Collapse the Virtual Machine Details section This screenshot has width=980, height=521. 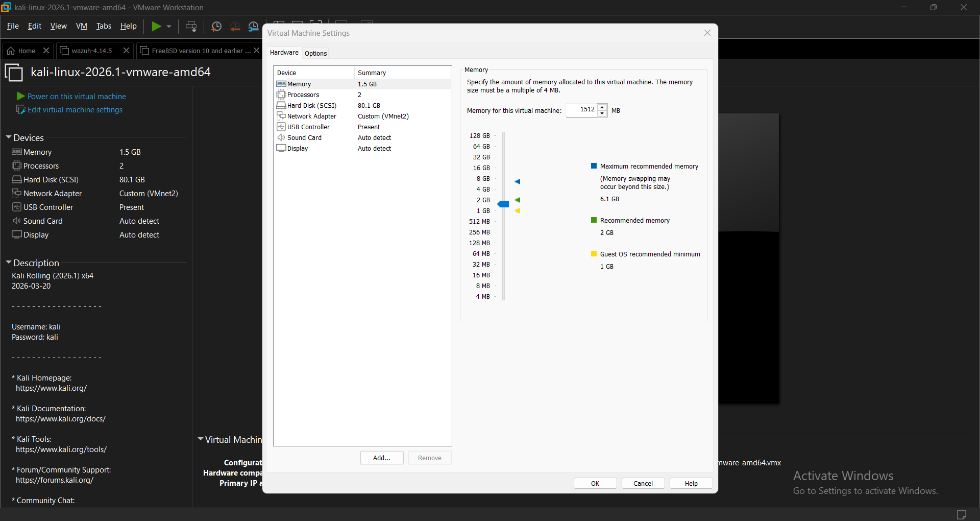(x=201, y=439)
